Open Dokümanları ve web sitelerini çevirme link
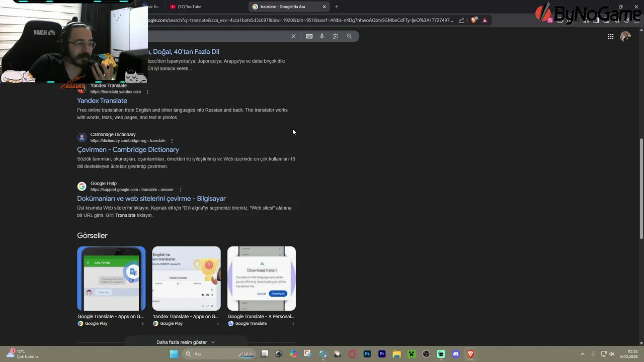Screen dimensions: 644x362 151,199
